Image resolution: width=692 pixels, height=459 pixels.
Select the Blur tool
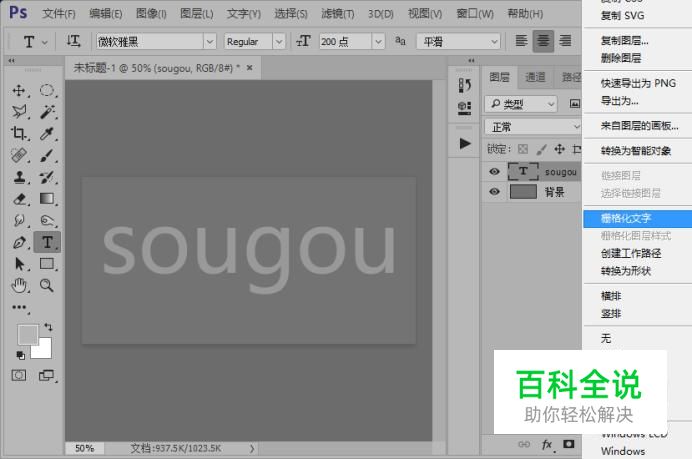coord(19,220)
